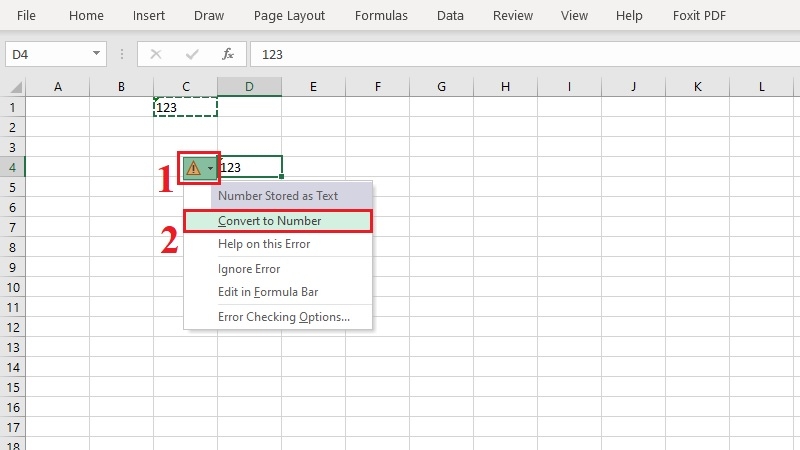This screenshot has width=800, height=450.
Task: Choose Convert to Number from the menu
Action: coord(278,221)
